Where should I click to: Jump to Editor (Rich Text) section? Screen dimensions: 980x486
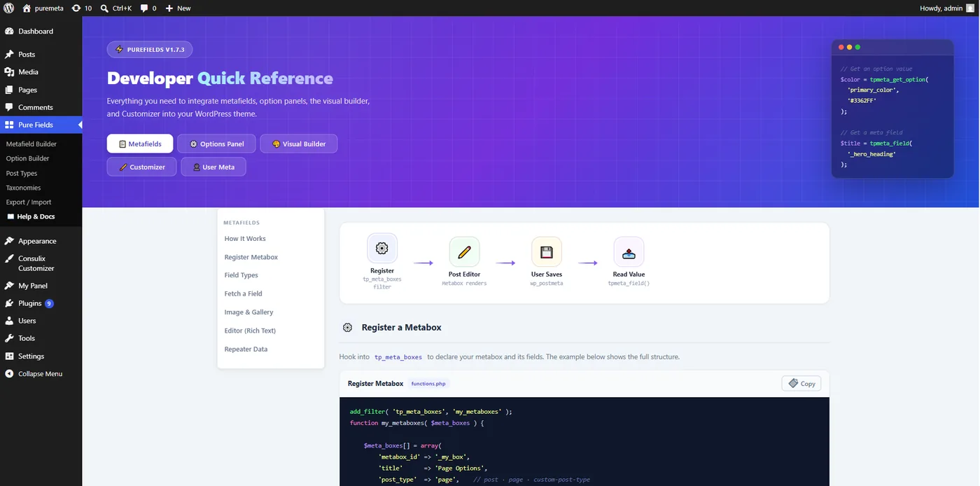(251, 331)
